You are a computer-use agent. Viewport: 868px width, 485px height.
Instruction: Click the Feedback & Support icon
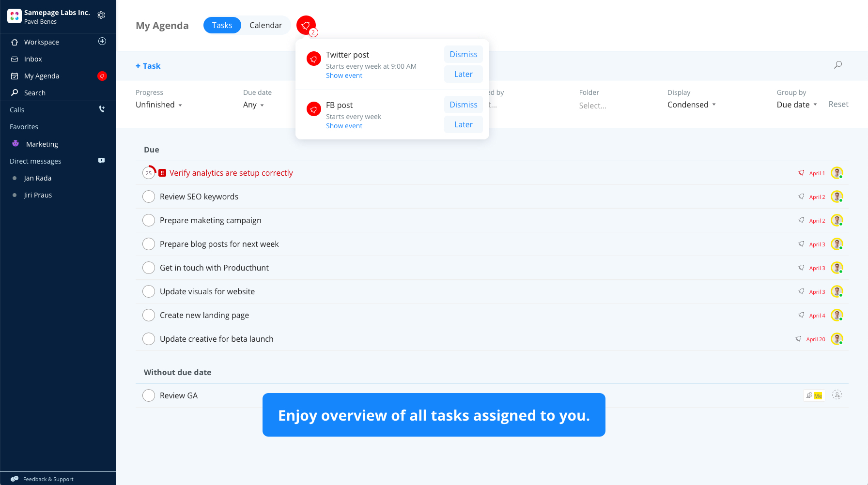[15, 479]
